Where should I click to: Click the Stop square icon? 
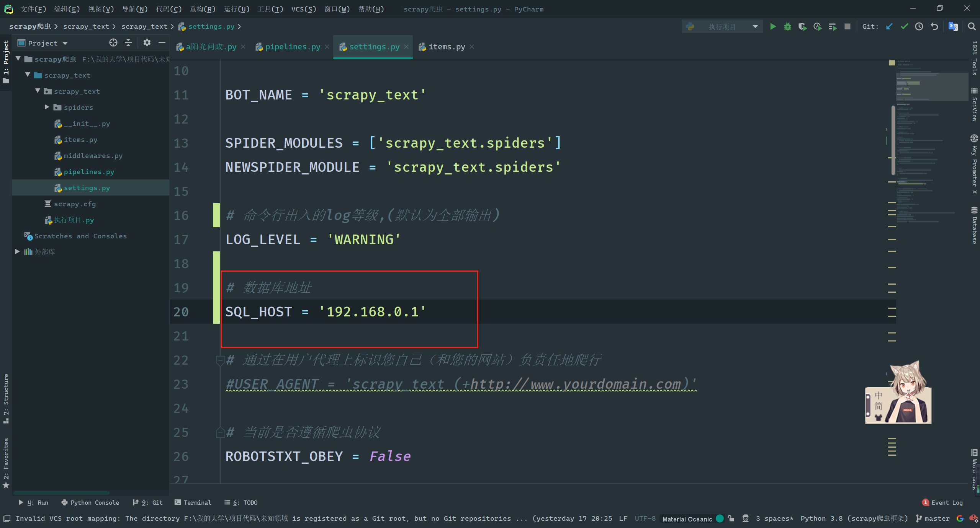pos(847,26)
